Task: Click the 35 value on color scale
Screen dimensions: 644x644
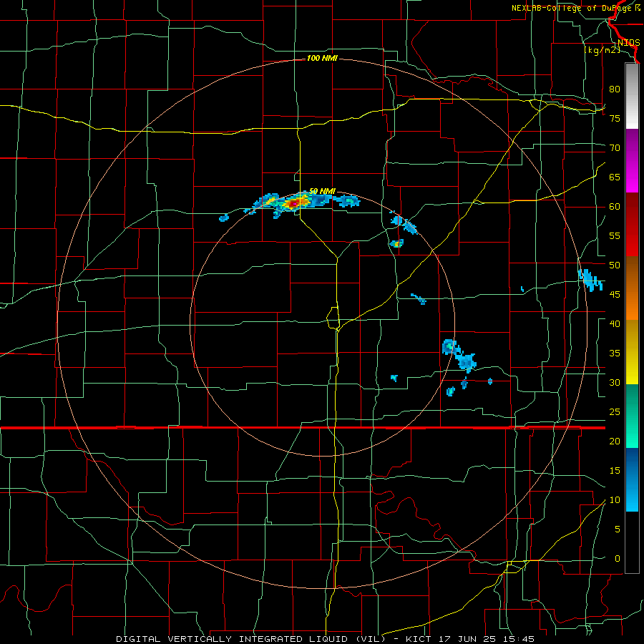Action: pyautogui.click(x=615, y=353)
